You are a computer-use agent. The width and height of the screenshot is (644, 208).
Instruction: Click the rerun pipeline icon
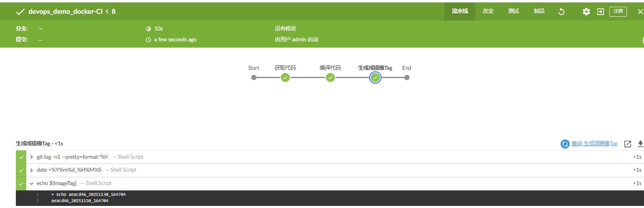coord(561,12)
